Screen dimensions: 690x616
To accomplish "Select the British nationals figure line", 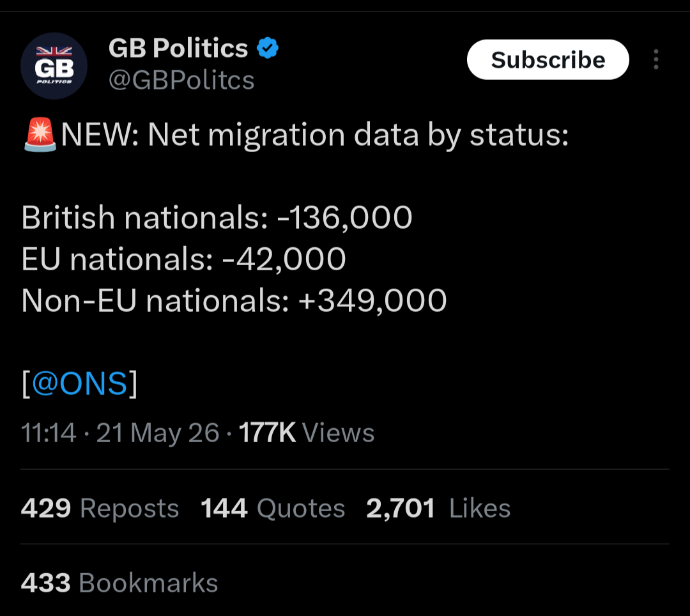I will [217, 217].
